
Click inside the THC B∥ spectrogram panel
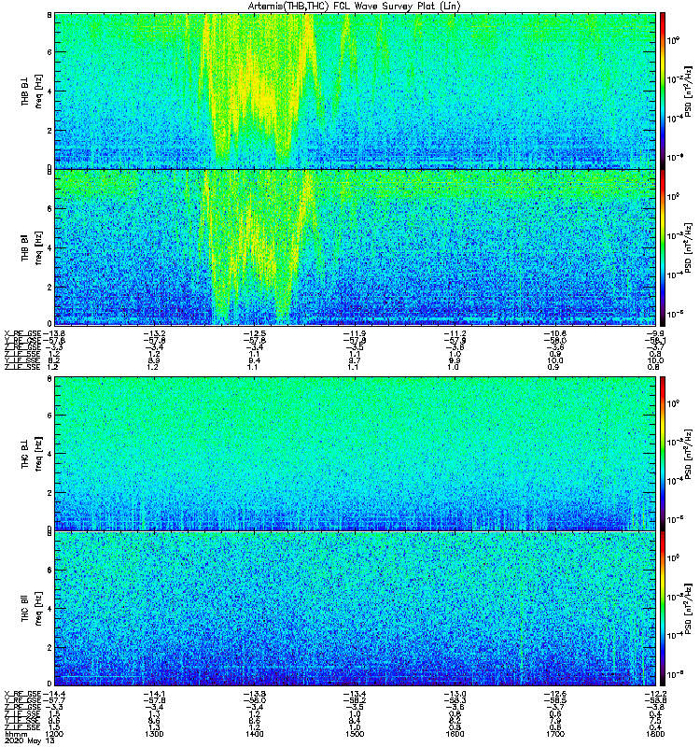click(x=355, y=609)
